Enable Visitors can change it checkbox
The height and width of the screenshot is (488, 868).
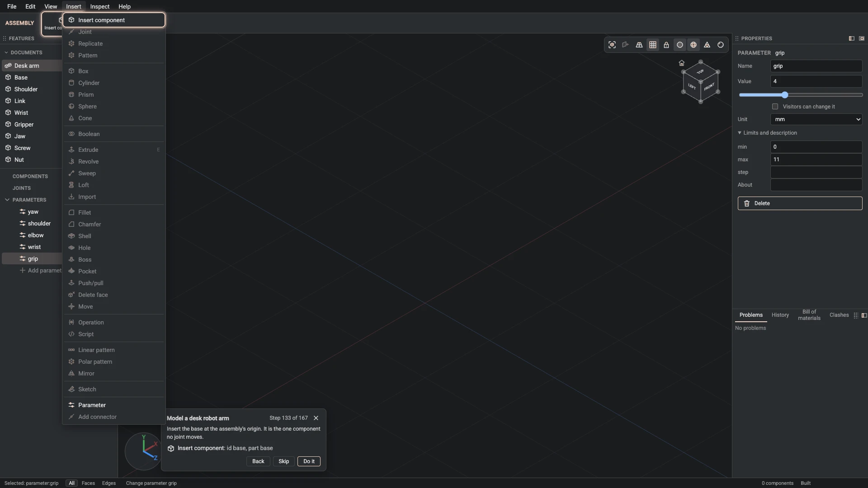tap(775, 107)
